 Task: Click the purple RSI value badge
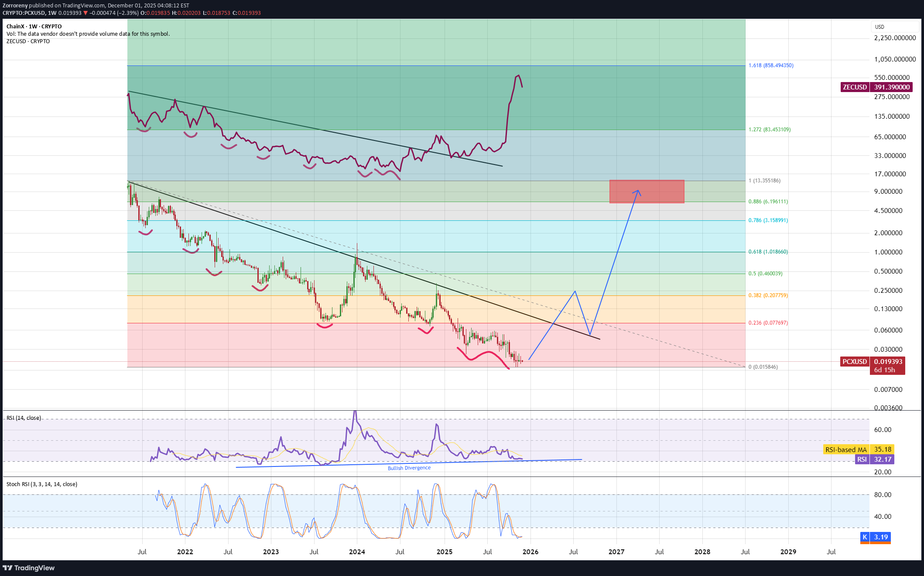click(874, 459)
